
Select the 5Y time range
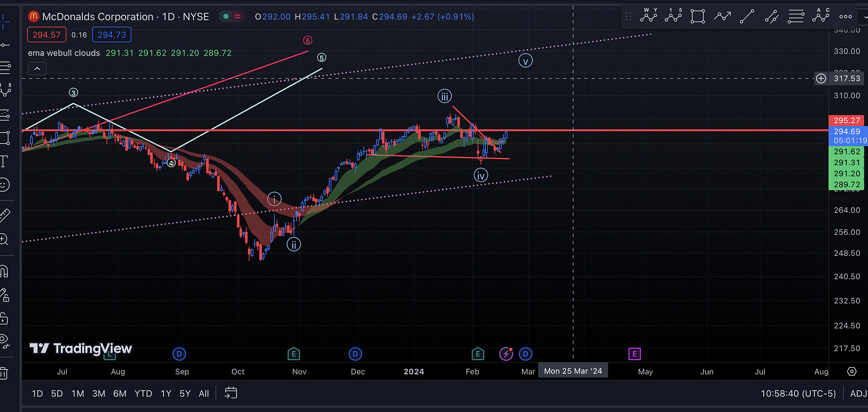pos(185,394)
